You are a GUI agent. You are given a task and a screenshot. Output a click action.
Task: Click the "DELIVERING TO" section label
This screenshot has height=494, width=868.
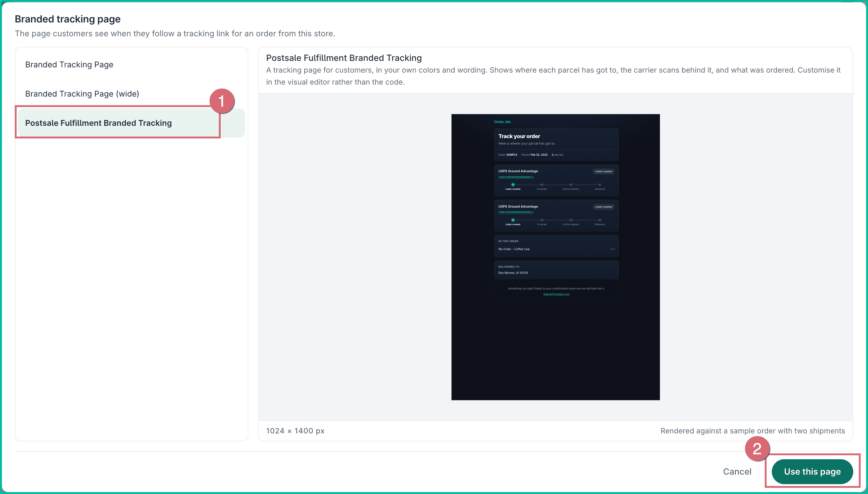pyautogui.click(x=508, y=267)
